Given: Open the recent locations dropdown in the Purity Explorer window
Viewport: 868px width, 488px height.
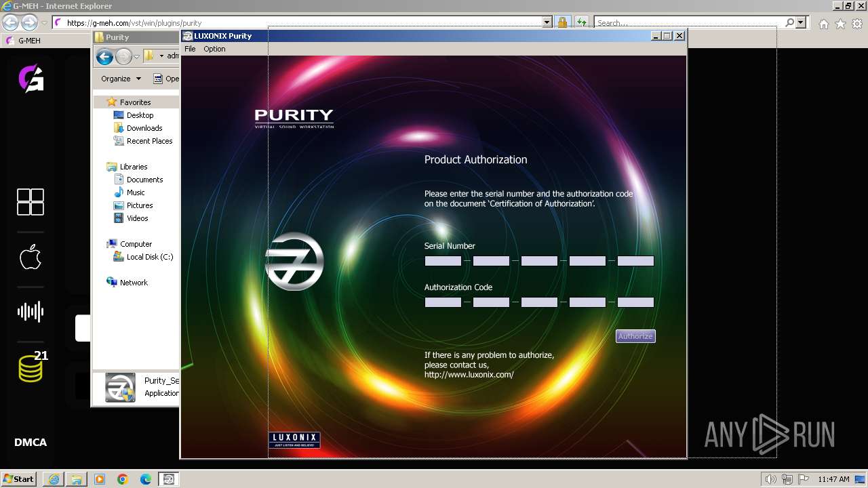Looking at the screenshot, I should coord(136,57).
